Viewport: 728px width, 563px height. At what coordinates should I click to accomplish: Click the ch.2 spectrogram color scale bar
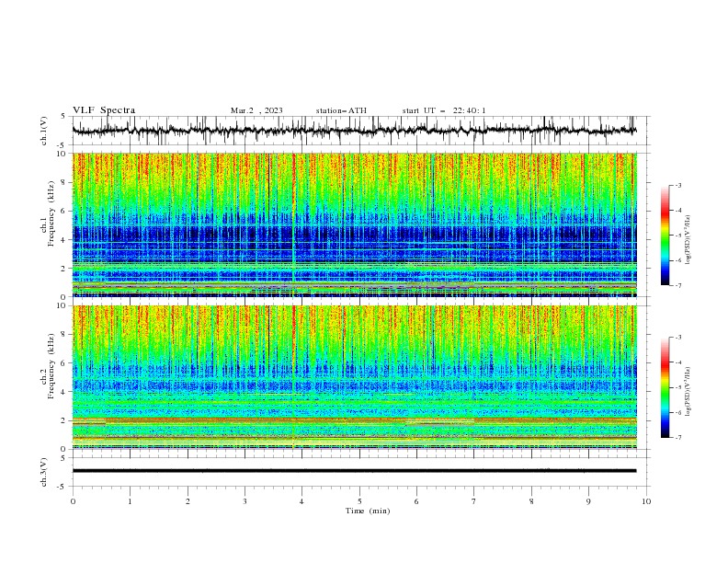point(665,387)
